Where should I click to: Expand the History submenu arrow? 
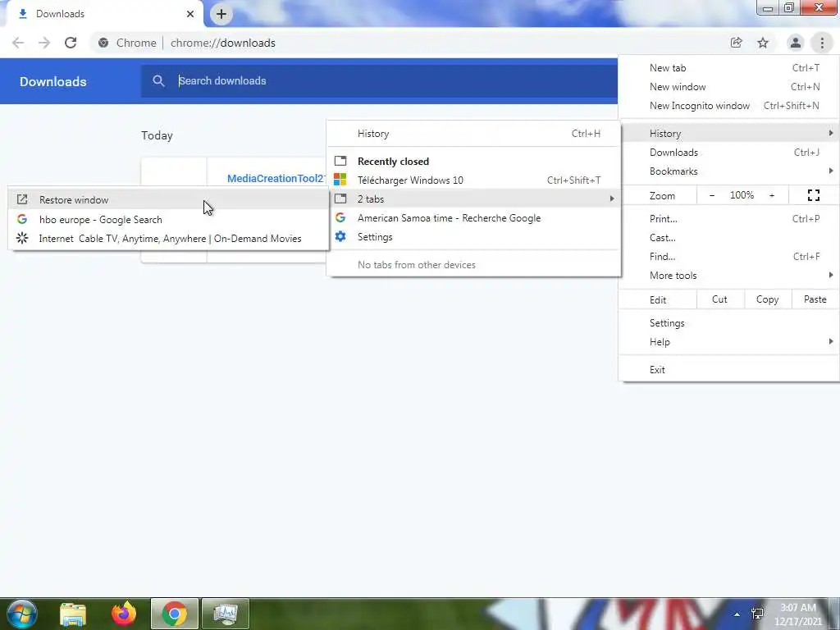tap(830, 133)
